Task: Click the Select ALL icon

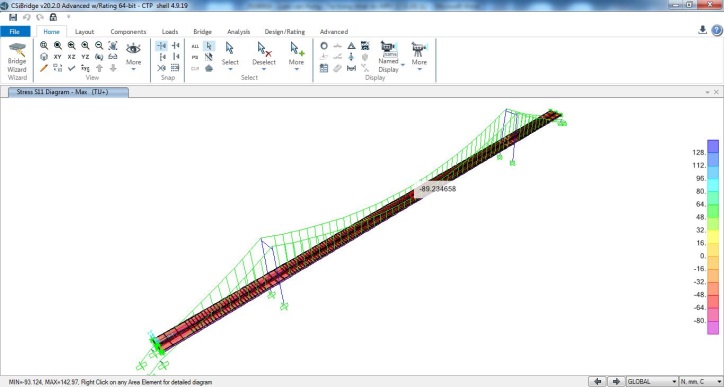Action: point(195,46)
